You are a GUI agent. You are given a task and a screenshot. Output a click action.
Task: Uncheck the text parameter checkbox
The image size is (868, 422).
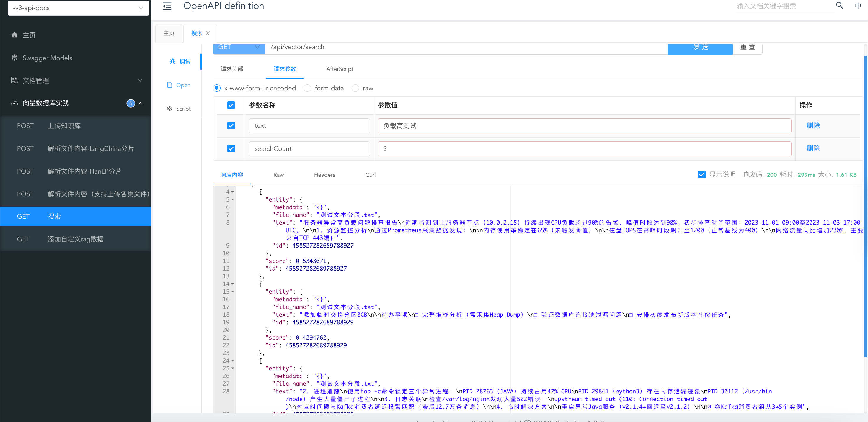pos(231,126)
